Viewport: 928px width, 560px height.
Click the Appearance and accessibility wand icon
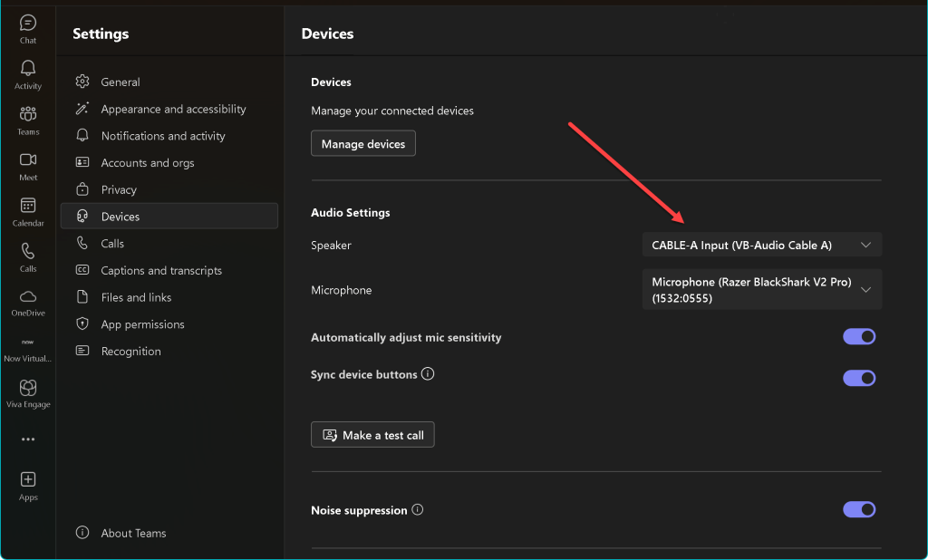[x=82, y=109]
